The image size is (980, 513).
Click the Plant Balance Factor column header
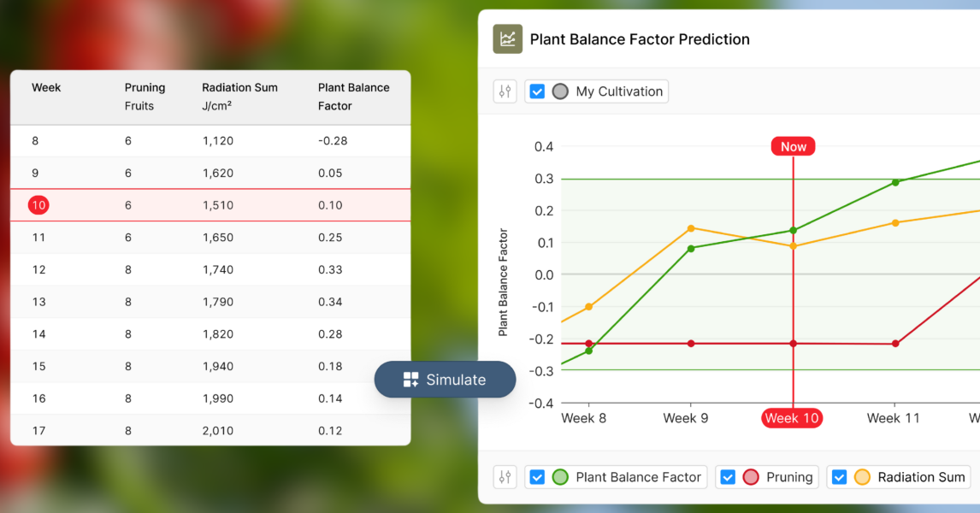(x=353, y=97)
